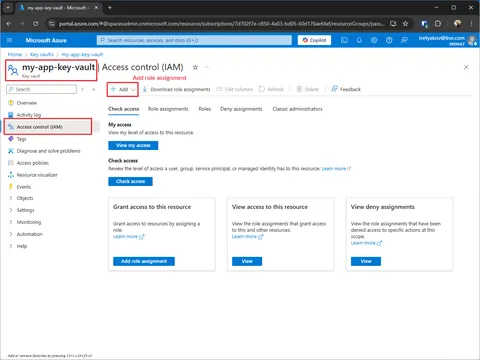The image size is (480, 360).
Task: Click View in deny assignments card
Action: click(x=366, y=261)
